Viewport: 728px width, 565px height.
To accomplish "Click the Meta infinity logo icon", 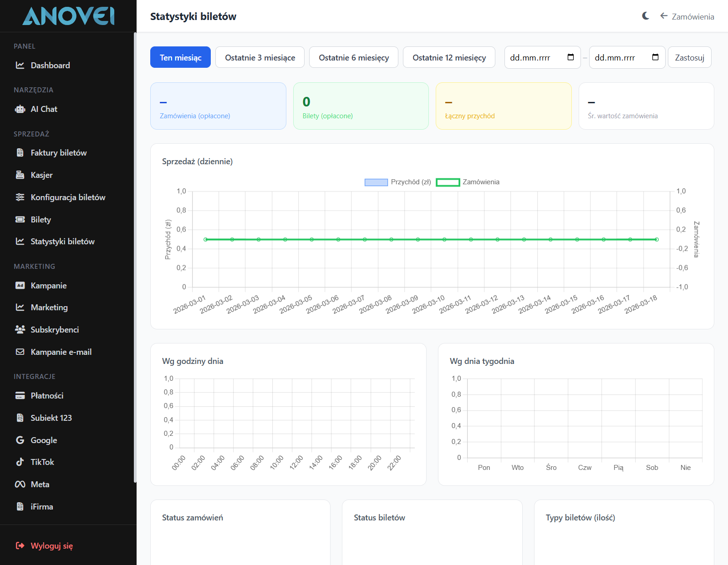I will (x=20, y=484).
